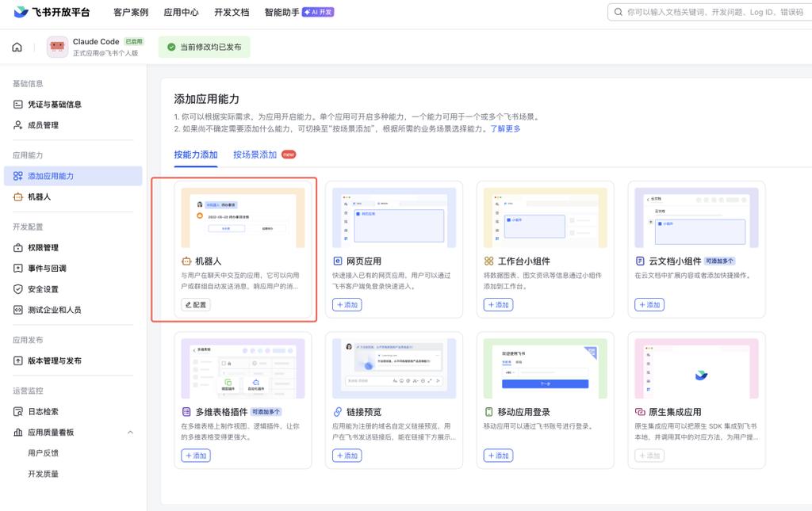Open 测试企业和人员 icon in sidebar
Screen dimensions: 812x511
[17, 309]
